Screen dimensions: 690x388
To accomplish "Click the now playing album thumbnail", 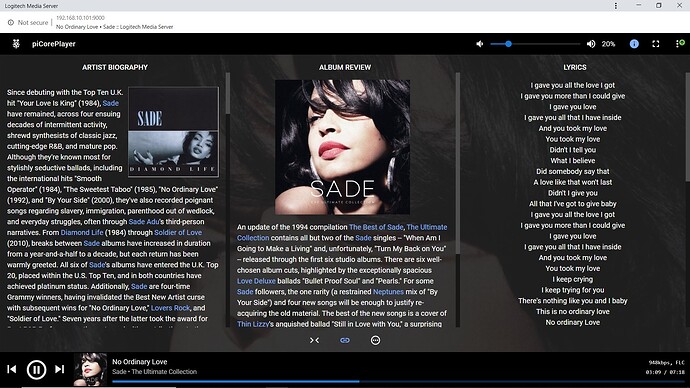I will pos(90,370).
